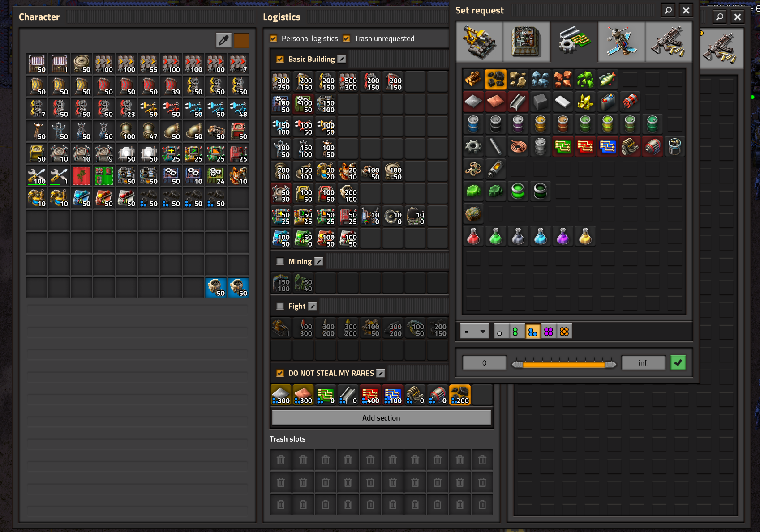Viewport: 760px width, 532px height.
Task: Select solid fuel in the Set request grid
Action: [x=541, y=102]
